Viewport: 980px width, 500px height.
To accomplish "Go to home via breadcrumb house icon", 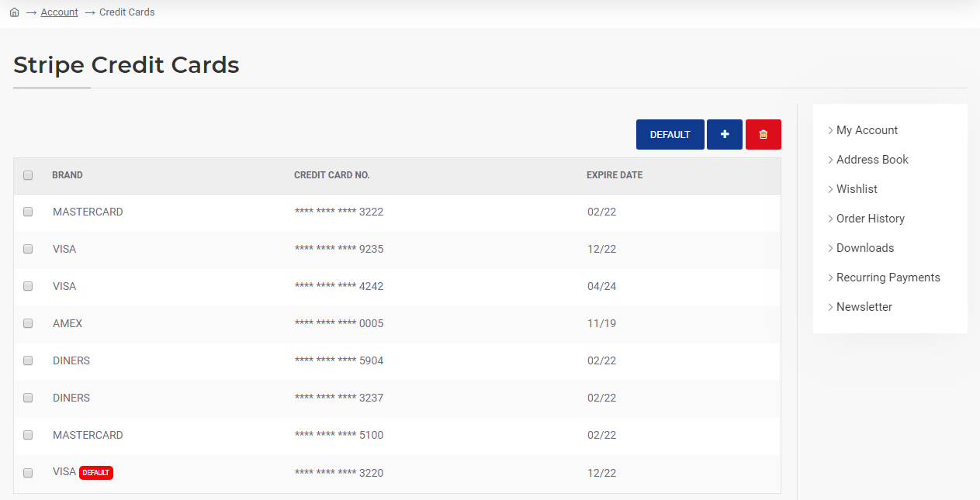I will [14, 12].
